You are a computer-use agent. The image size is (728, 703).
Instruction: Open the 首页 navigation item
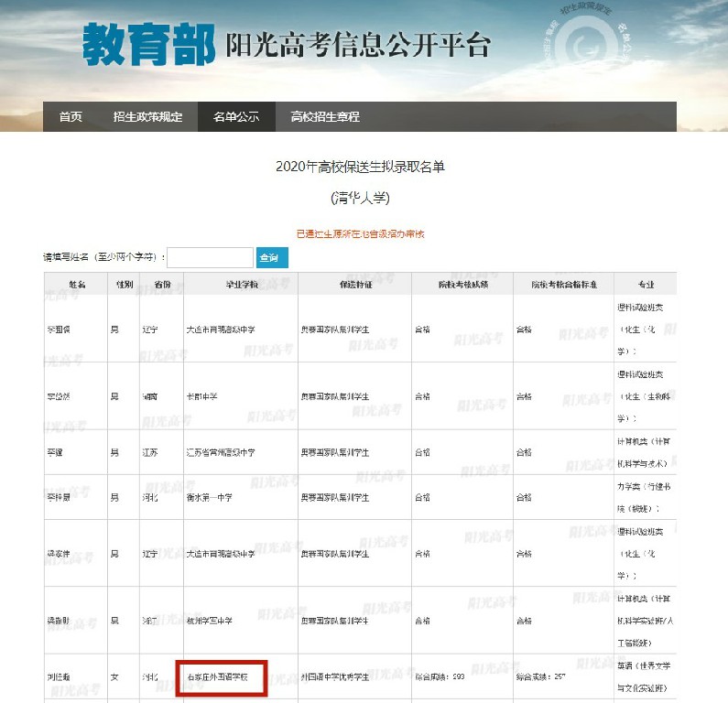(71, 116)
